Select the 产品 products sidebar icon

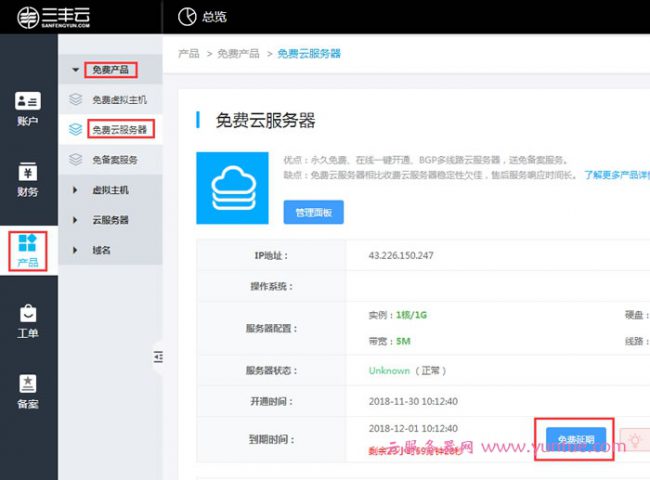point(28,249)
